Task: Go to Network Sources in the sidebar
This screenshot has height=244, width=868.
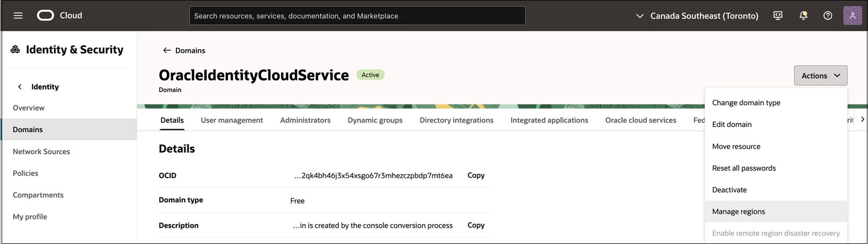Action: (42, 152)
